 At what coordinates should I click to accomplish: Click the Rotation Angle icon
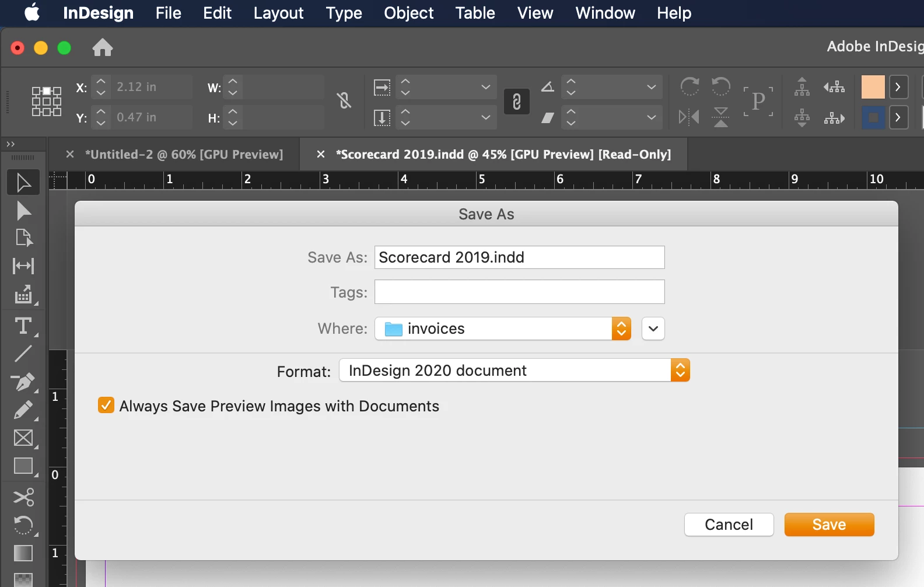[547, 87]
